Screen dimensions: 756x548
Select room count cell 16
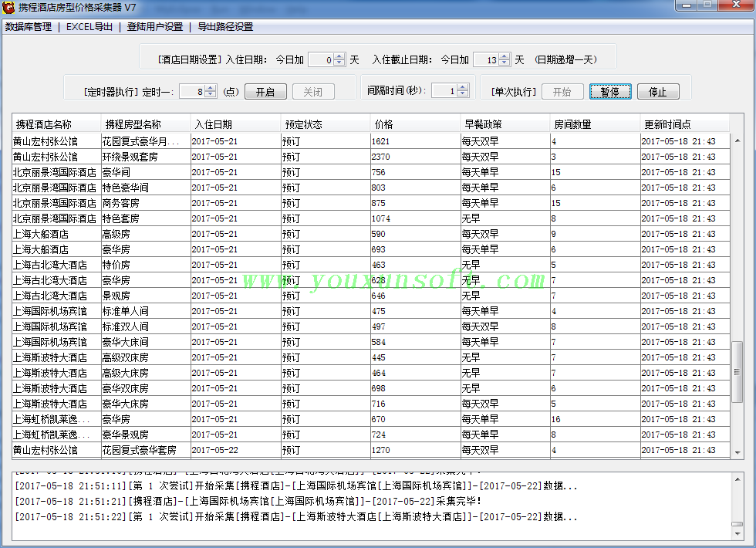tap(595, 419)
